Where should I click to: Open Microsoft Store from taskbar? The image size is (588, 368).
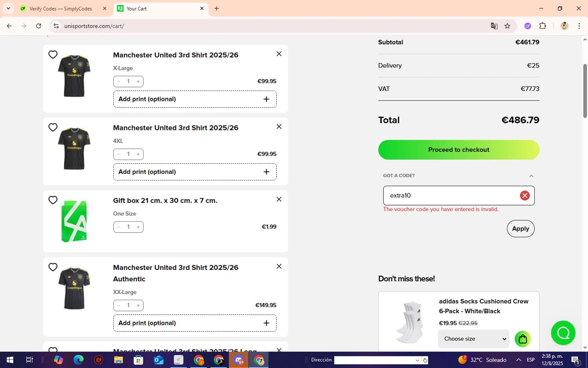tap(138, 360)
